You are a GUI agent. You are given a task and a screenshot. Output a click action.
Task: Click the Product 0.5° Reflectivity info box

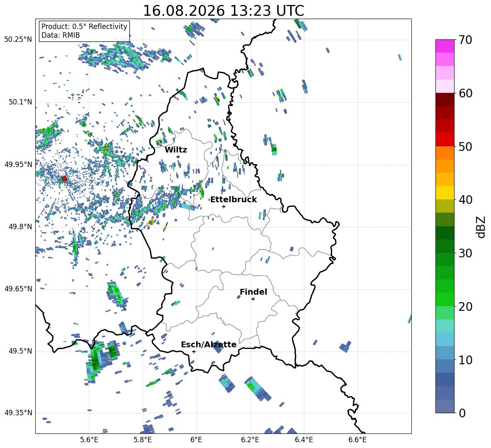pos(84,31)
